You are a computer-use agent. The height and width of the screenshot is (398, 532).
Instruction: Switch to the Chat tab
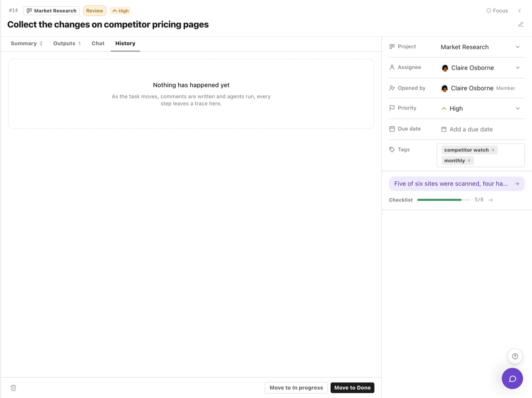98,43
